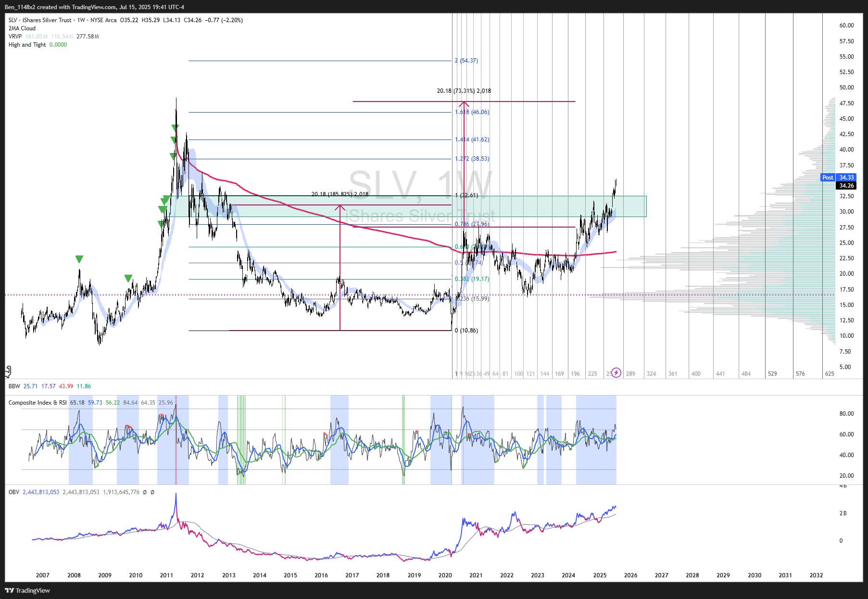Screen dimensions: 868x599
Task: Click the 2007 year on time axis
Action: 43,575
